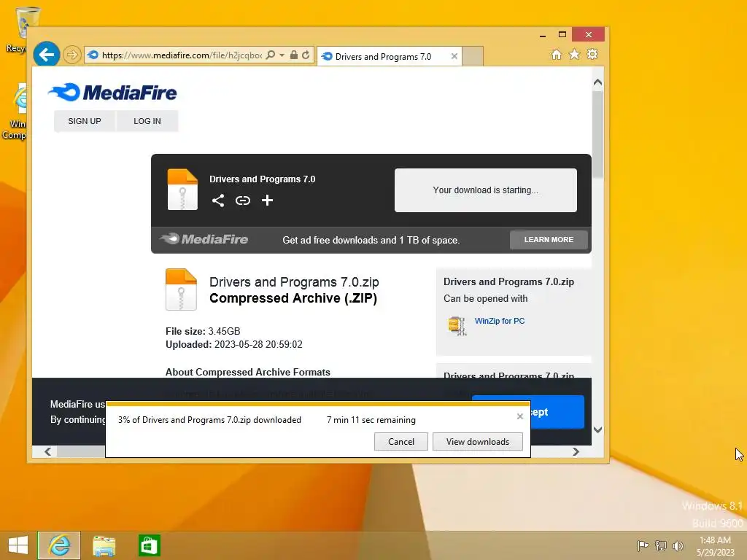Open a new blank tab
Screen dimensions: 747x560
click(x=473, y=56)
